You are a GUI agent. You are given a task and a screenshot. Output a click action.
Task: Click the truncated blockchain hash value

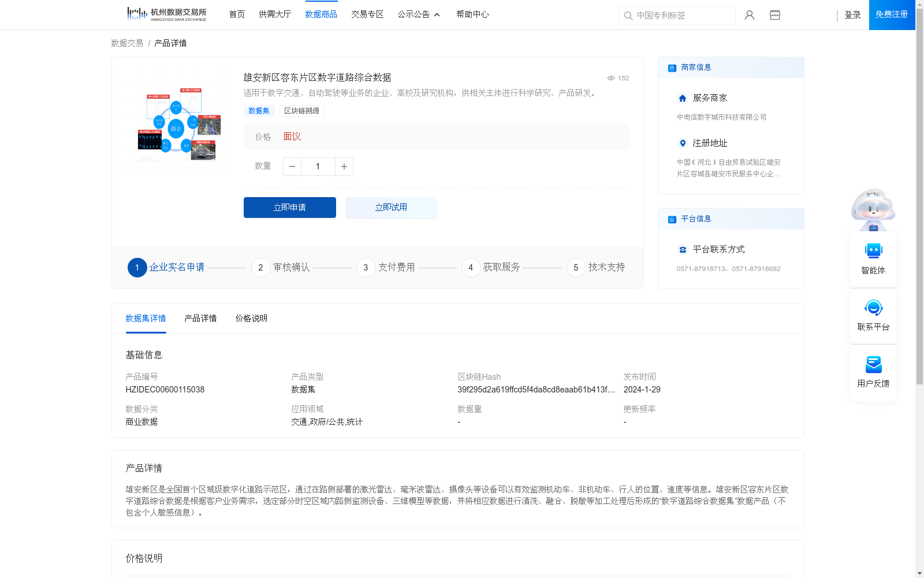point(536,390)
